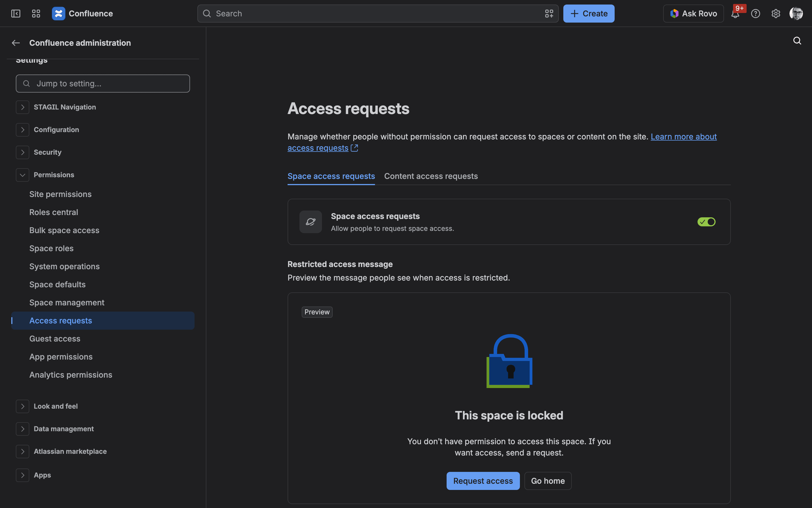812x508 pixels.
Task: Switch to Content access requests tab
Action: point(431,176)
